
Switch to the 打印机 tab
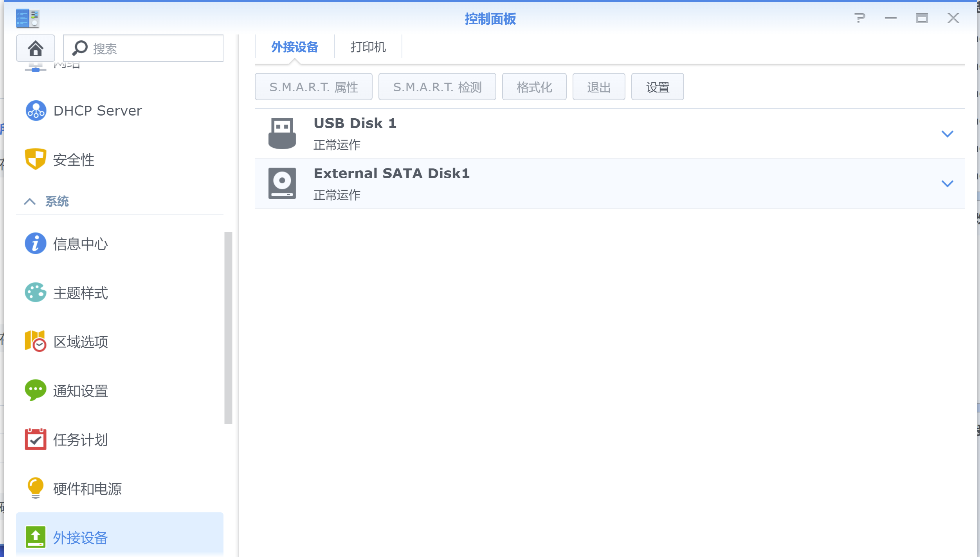coord(368,47)
